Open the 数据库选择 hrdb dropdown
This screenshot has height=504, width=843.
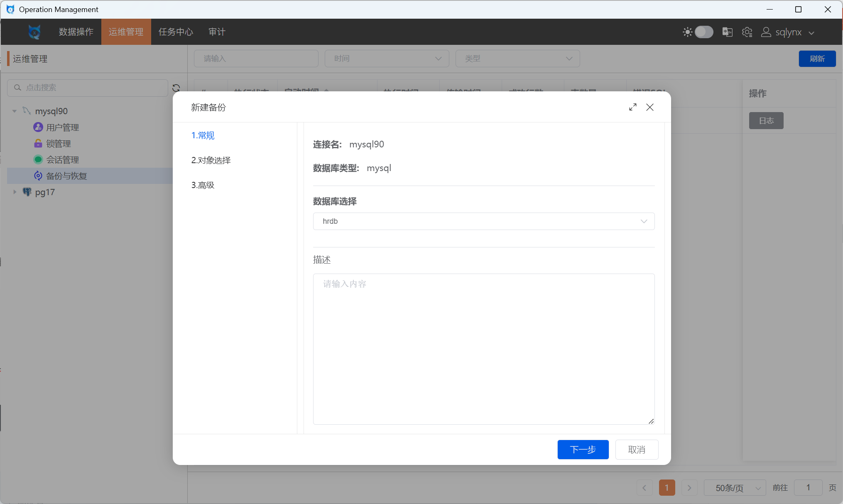(x=483, y=221)
